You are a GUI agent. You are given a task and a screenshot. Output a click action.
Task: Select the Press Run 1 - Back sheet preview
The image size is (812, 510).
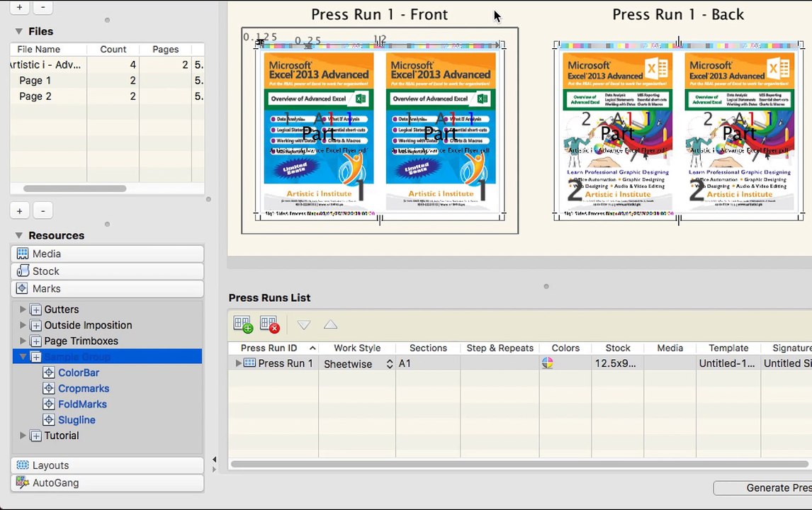pyautogui.click(x=678, y=130)
